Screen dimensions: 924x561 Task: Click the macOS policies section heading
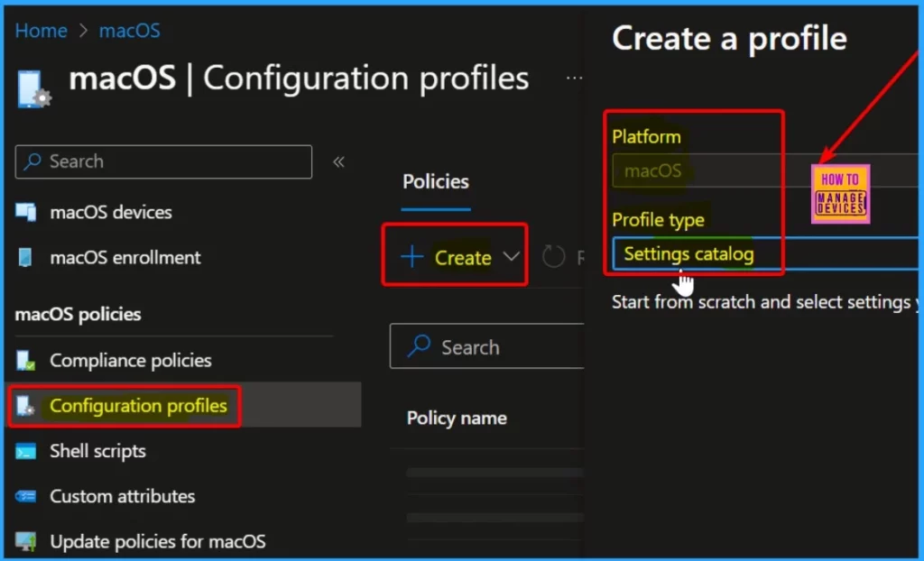[x=78, y=314]
